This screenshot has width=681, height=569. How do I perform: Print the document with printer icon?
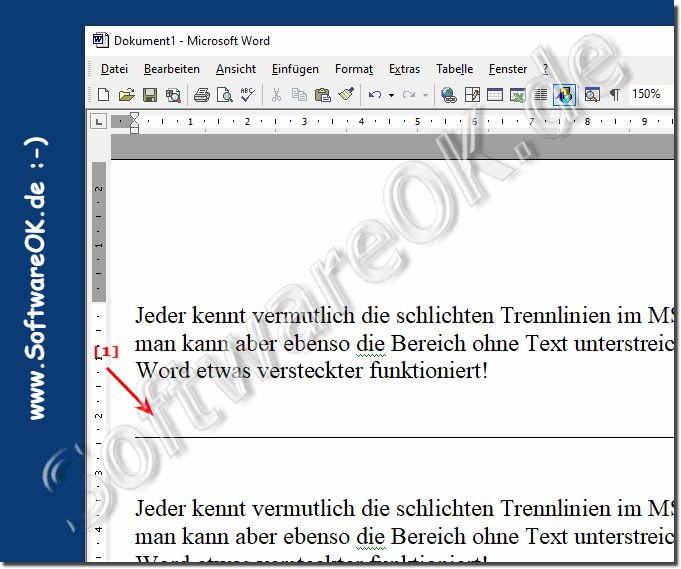[202, 94]
